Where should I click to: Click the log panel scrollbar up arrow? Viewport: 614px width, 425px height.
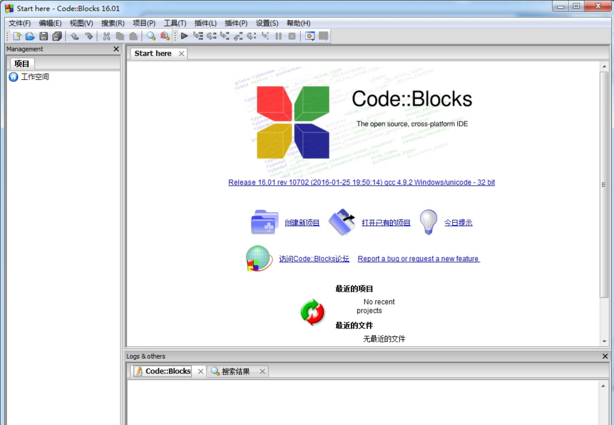tap(604, 386)
